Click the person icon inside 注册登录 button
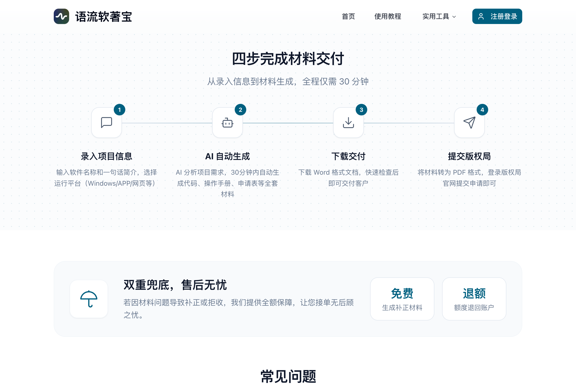This screenshot has width=576, height=392. (481, 16)
